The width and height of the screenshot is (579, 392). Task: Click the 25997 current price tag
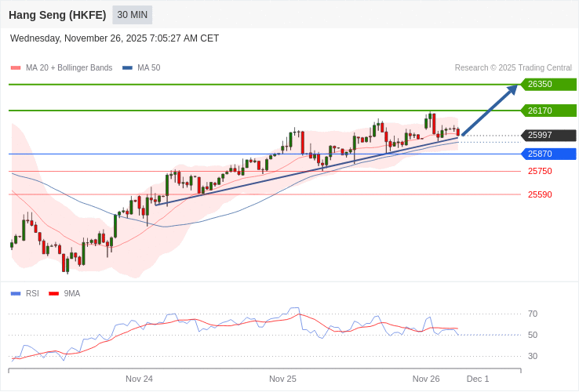pos(548,136)
